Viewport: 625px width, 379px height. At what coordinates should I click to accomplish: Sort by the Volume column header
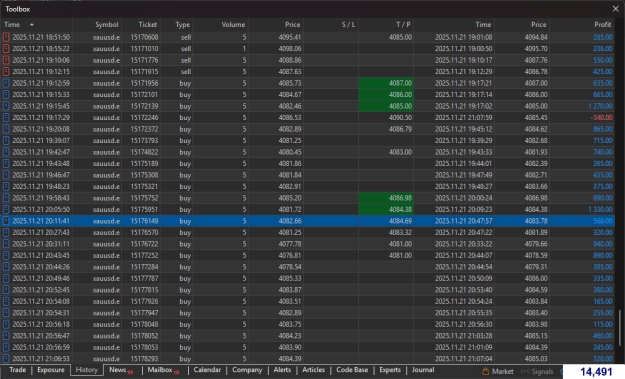coord(233,24)
